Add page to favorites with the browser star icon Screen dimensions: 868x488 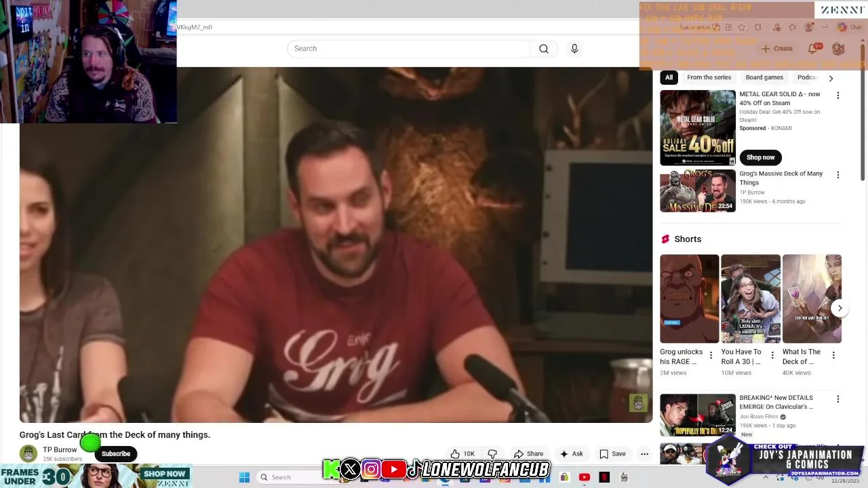(x=741, y=27)
